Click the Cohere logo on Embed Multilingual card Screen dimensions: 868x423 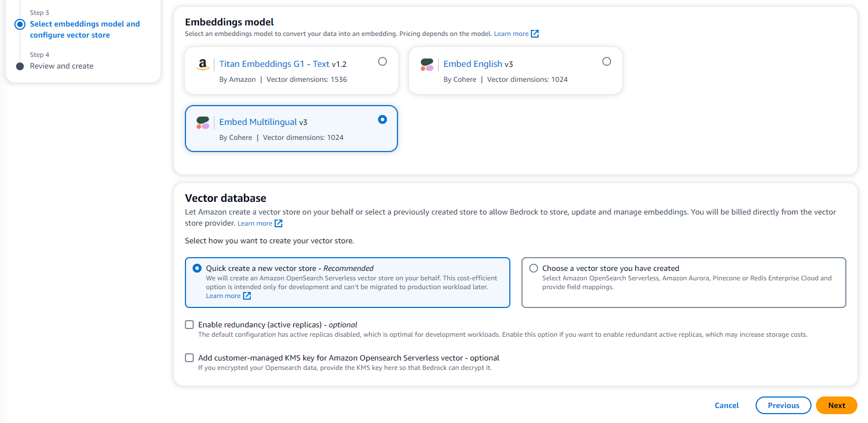pyautogui.click(x=203, y=123)
